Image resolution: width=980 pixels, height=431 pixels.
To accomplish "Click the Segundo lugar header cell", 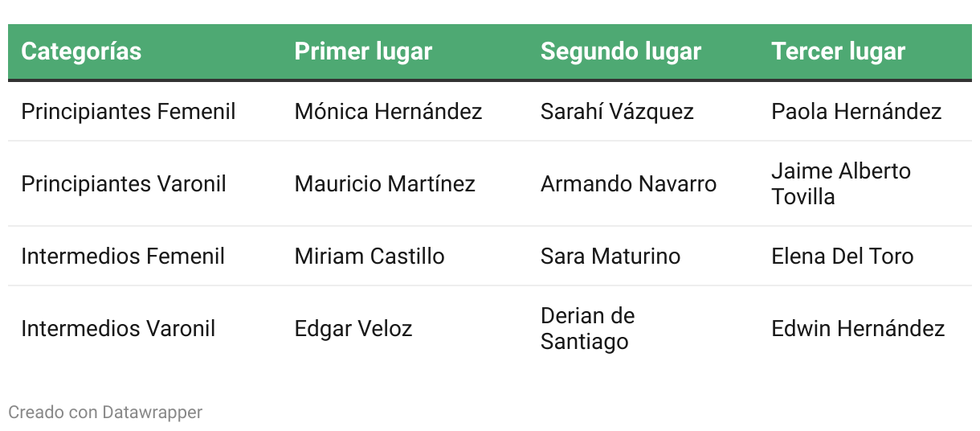I will pos(621,51).
